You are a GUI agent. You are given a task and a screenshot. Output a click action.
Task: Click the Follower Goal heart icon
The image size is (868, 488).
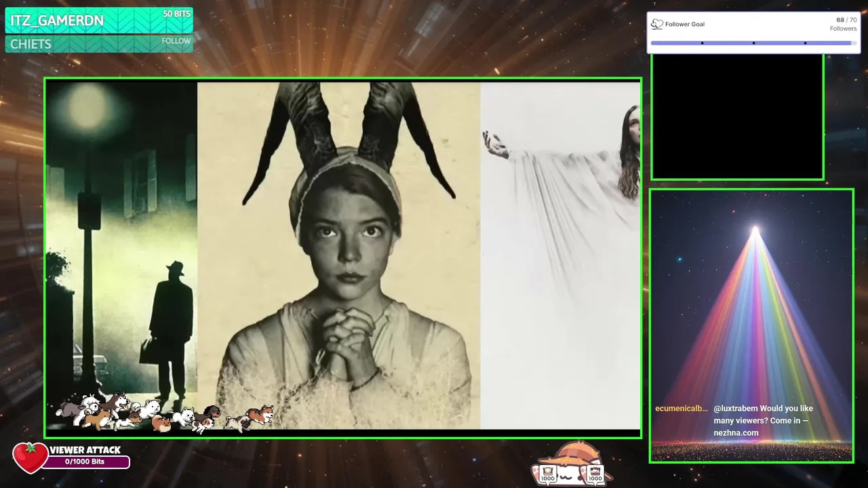point(656,24)
